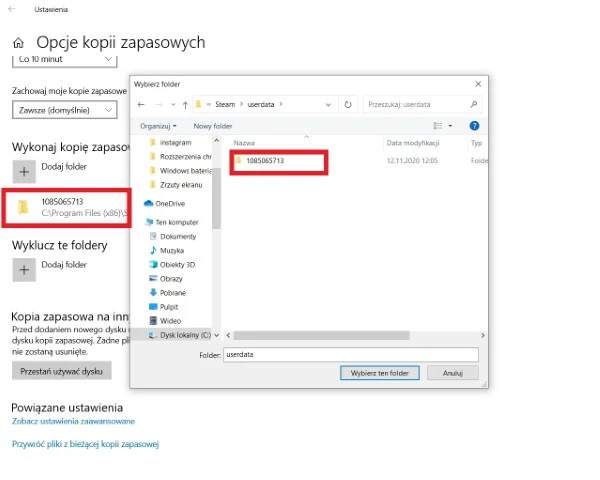Screen dimensions: 600x480
Task: Click the Anuluj button
Action: tap(452, 373)
